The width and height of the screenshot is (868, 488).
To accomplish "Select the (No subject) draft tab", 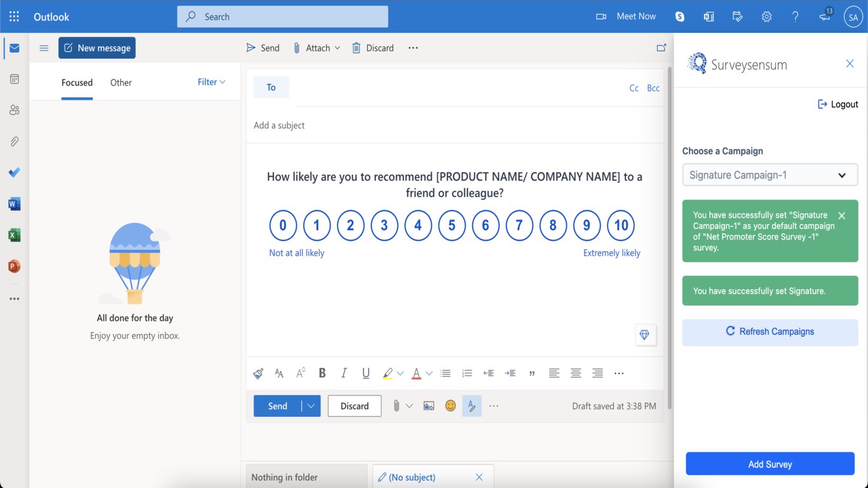I will tap(433, 477).
